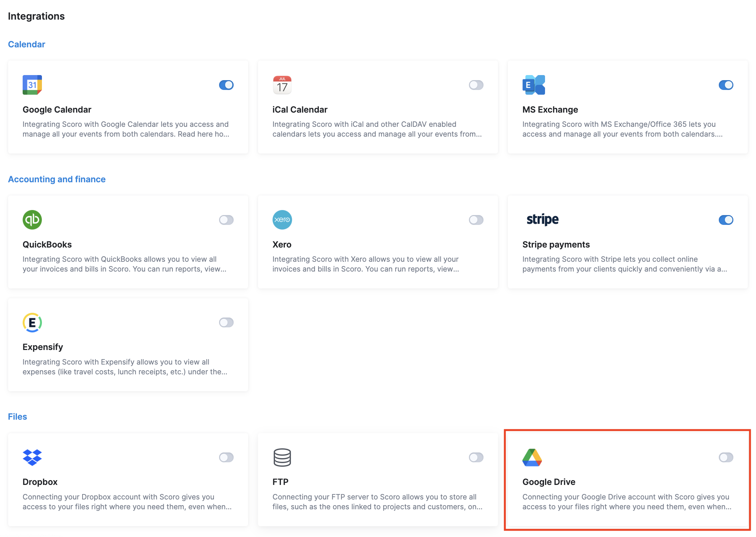Click the Expensify card title

[43, 347]
